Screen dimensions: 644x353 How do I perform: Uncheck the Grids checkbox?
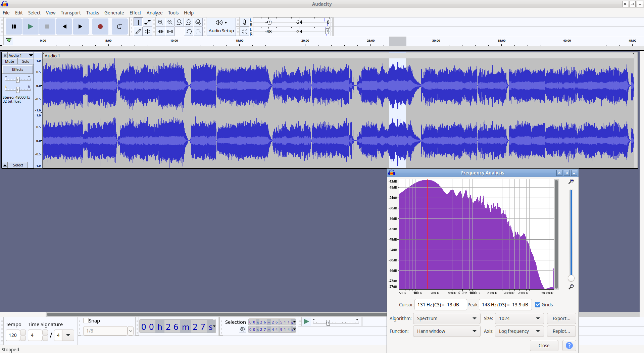[538, 305]
